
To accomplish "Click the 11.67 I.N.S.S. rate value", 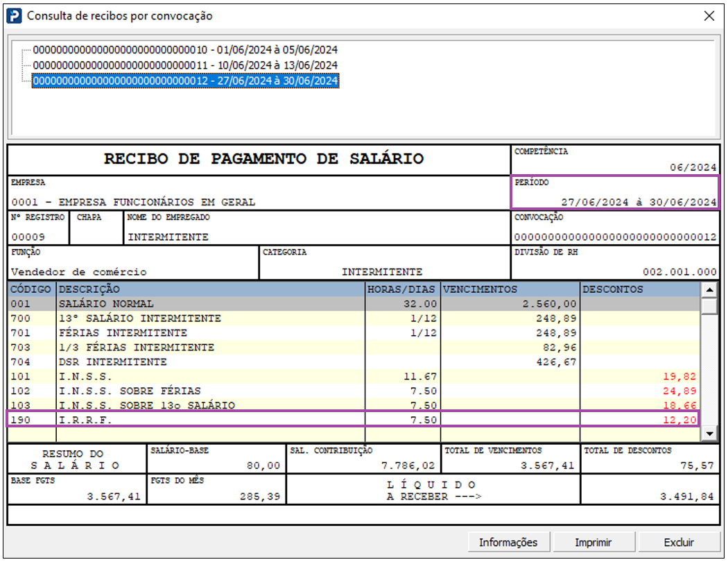I will [420, 376].
